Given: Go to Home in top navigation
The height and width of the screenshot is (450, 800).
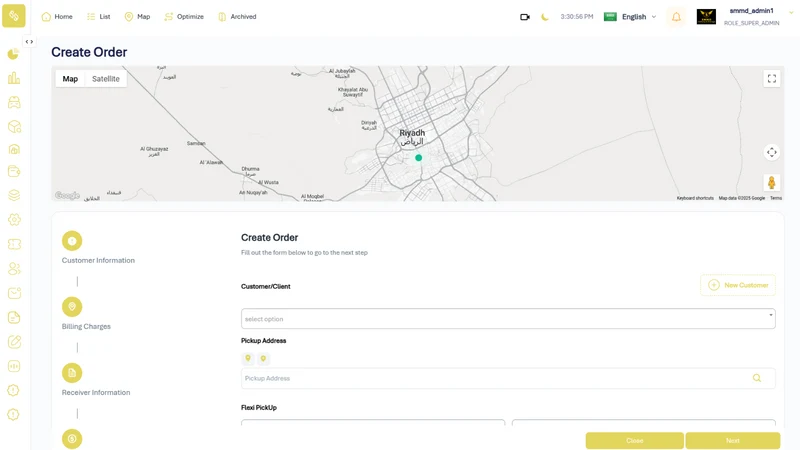Looking at the screenshot, I should pyautogui.click(x=57, y=17).
